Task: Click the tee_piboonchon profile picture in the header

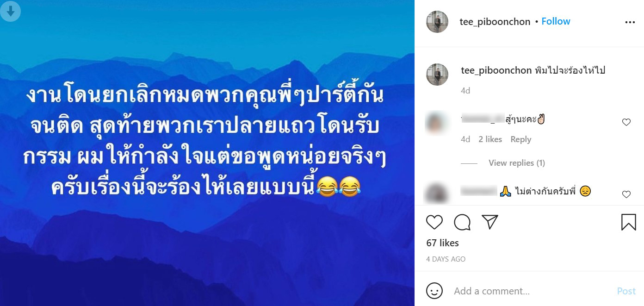Action: click(x=437, y=22)
